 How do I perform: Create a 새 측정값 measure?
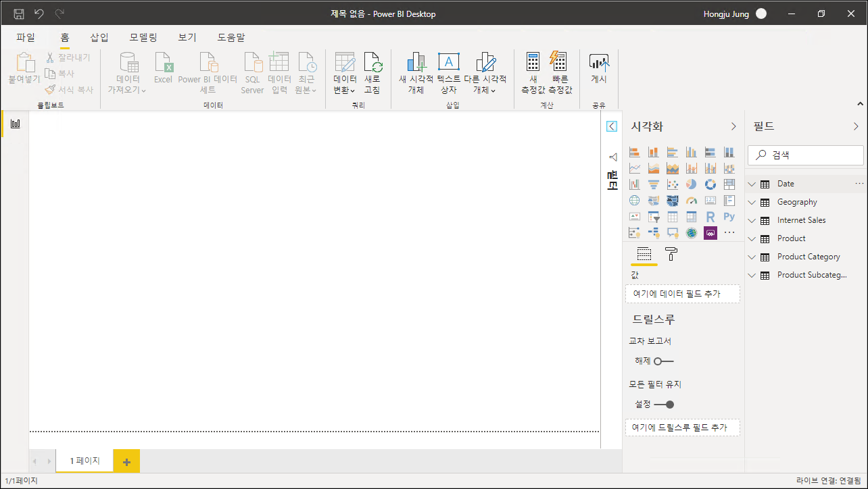click(x=533, y=74)
